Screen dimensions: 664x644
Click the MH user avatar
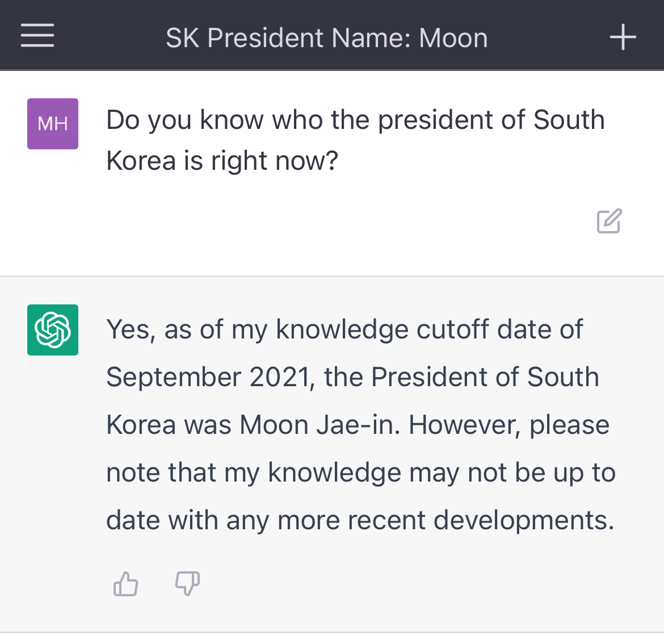(52, 123)
